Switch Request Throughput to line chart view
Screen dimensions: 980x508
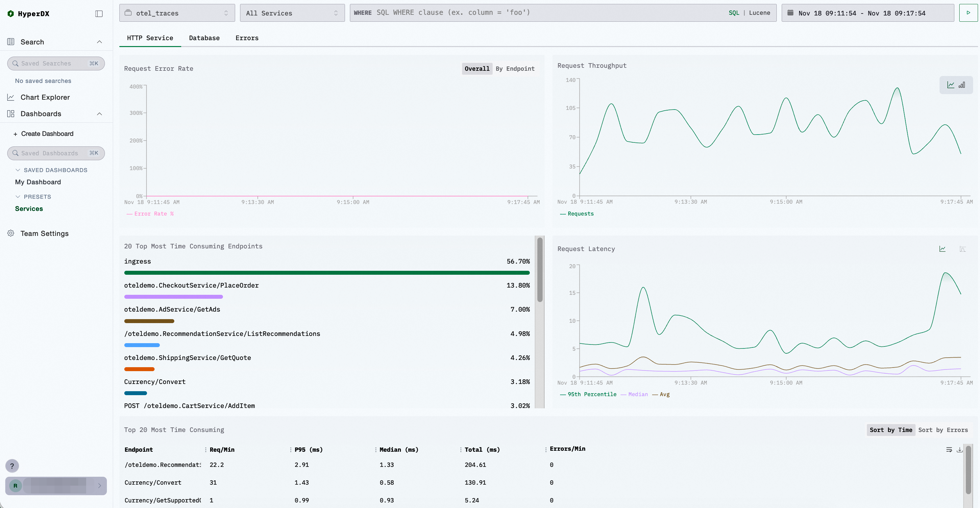[951, 85]
